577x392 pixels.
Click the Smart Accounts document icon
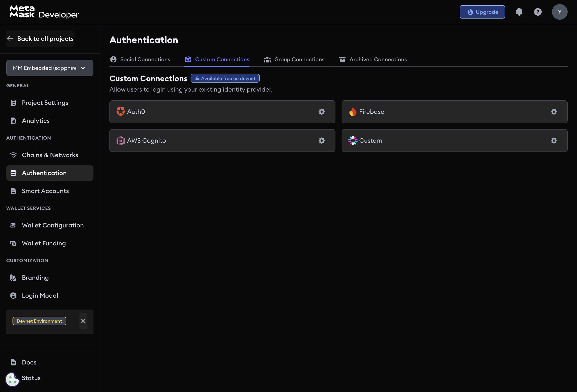tap(13, 191)
